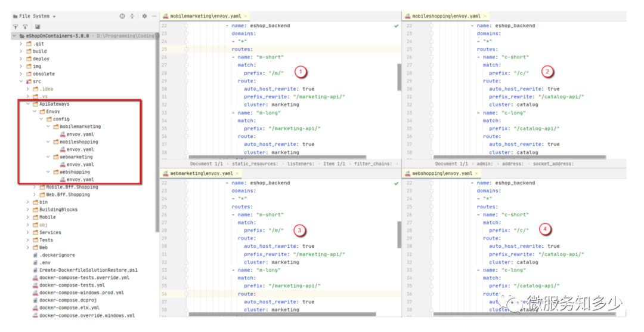The width and height of the screenshot is (644, 332).
Task: Hide the File System panel with the minimize dash
Action: click(154, 16)
